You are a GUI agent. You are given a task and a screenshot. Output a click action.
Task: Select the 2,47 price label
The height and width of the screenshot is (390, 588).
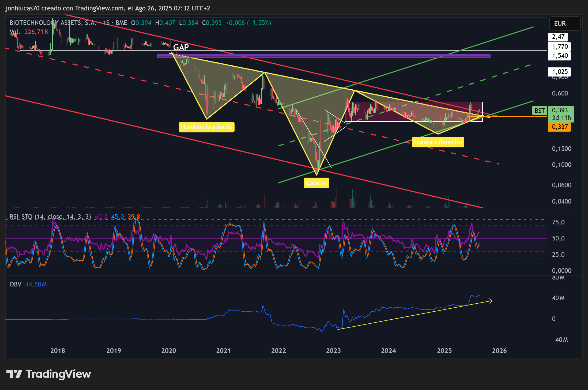click(558, 37)
